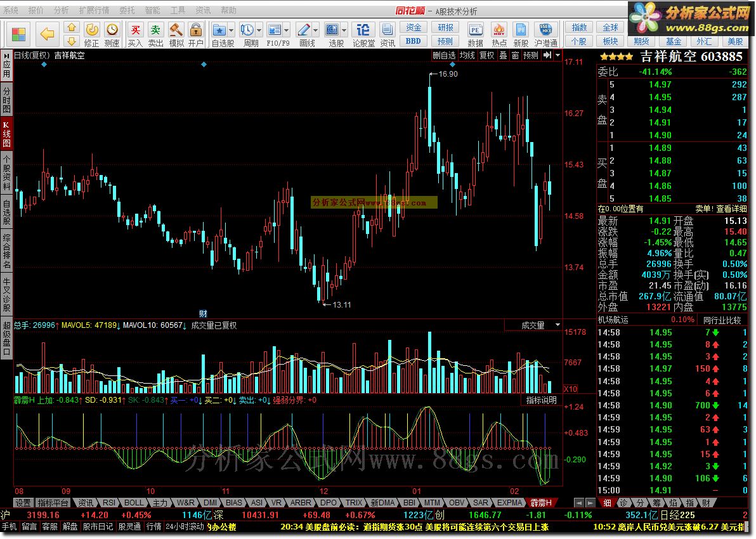Open the F10/F9 info icon
756x539 pixels.
point(275,30)
